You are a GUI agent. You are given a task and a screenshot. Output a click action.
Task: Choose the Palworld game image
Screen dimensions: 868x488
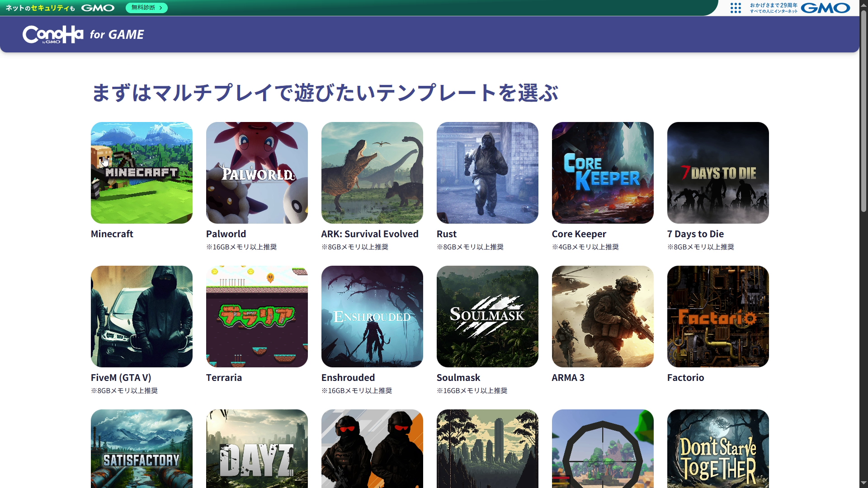click(257, 173)
